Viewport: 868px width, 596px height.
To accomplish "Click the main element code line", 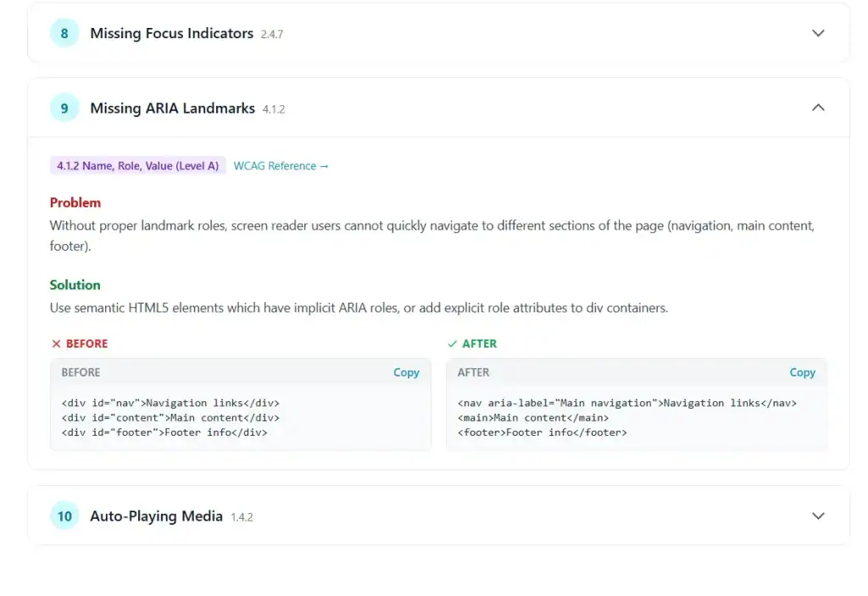I will (533, 418).
